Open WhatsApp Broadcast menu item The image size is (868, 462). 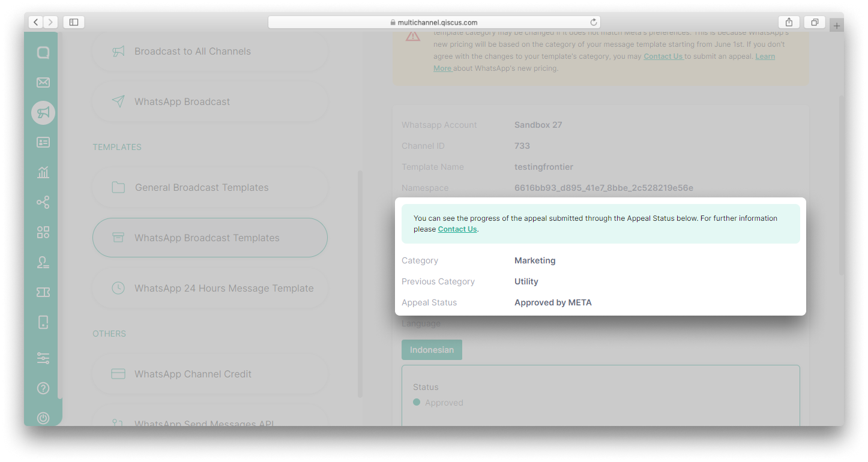(210, 102)
